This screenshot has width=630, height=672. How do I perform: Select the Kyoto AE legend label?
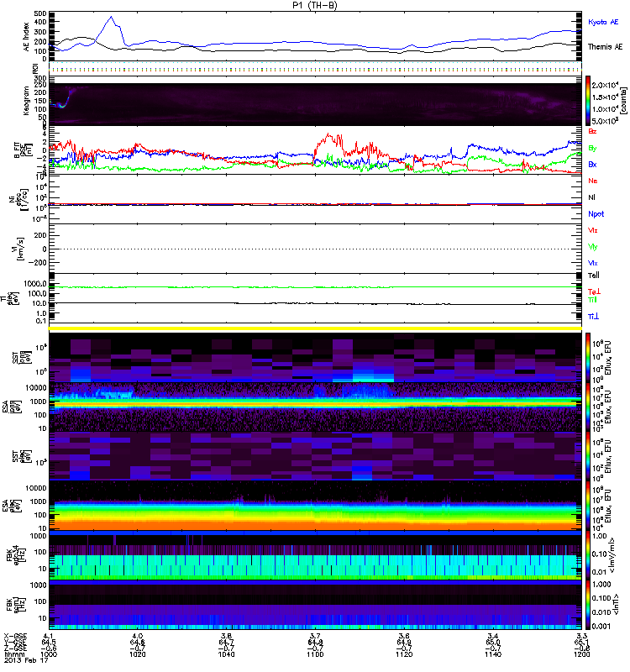[603, 22]
